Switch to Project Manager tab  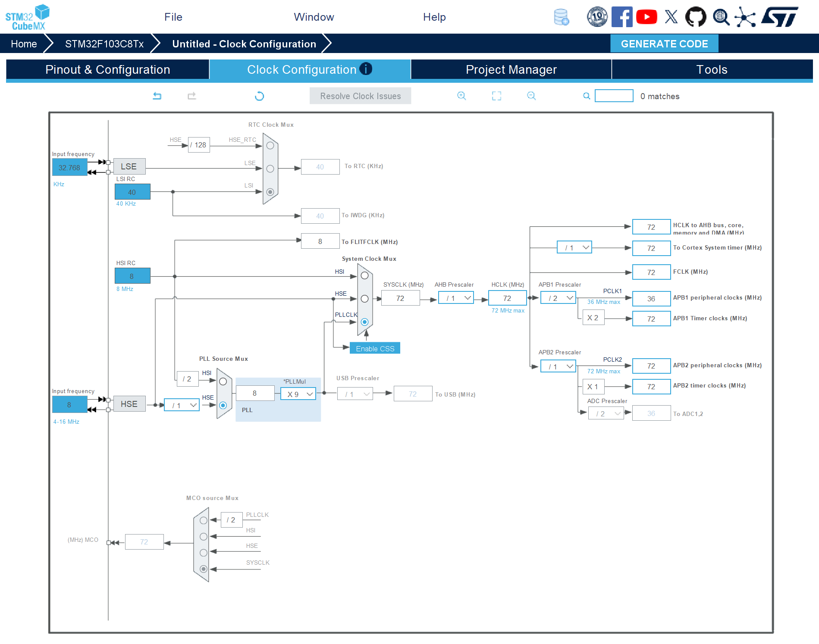coord(511,69)
